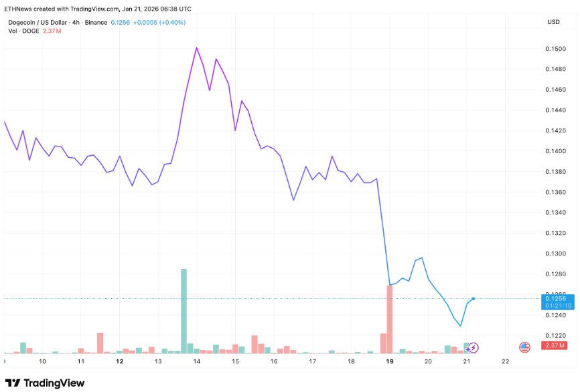Open the USD currency selector

(x=553, y=22)
